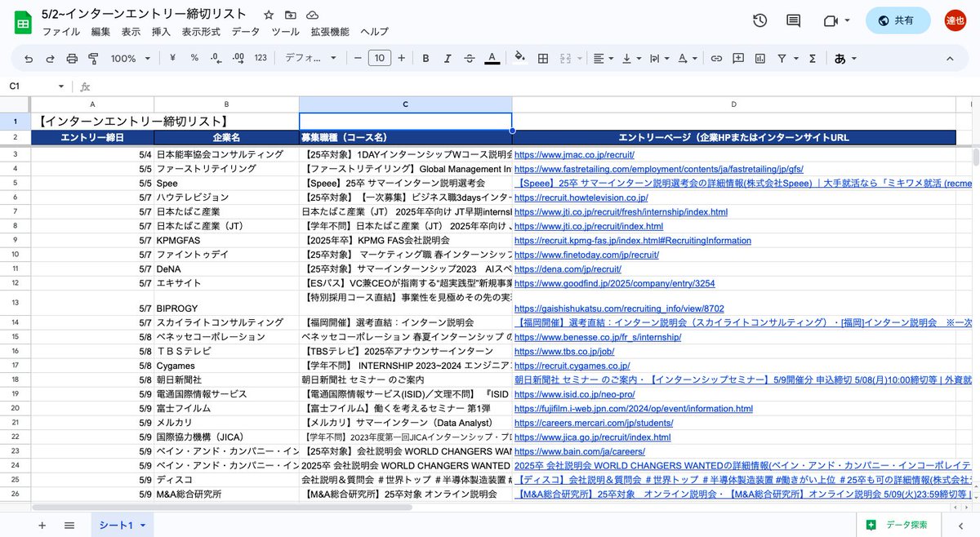Select the paint format roller tool

[x=92, y=58]
